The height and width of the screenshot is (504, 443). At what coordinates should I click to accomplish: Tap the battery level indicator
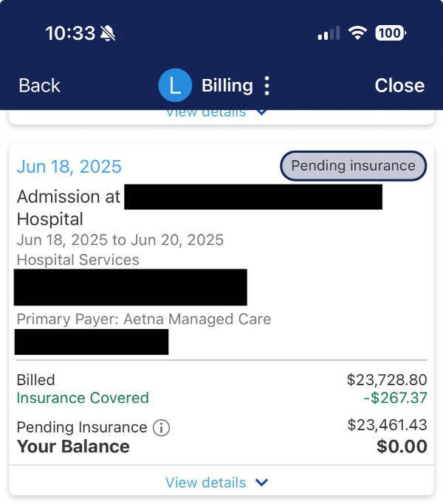click(390, 33)
